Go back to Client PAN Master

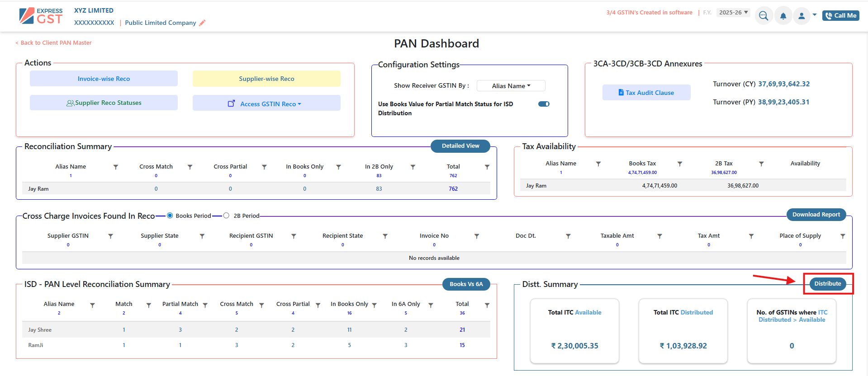click(x=54, y=43)
